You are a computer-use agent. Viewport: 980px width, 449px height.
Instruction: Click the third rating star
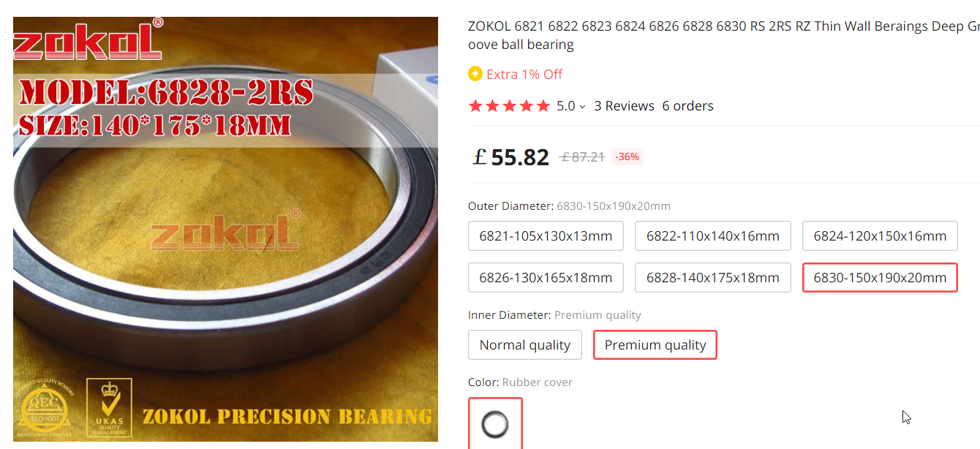click(x=509, y=106)
